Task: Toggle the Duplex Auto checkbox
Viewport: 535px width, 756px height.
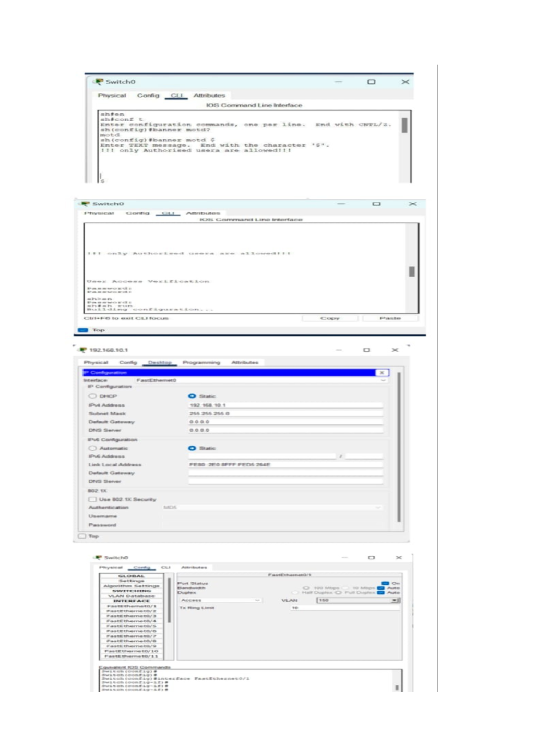Action: point(381,593)
